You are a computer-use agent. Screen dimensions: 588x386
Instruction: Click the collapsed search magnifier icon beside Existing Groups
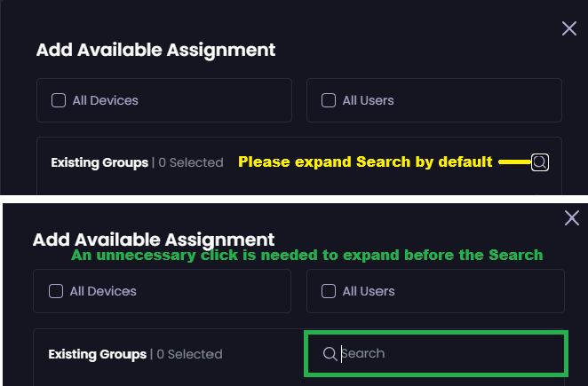pos(540,162)
